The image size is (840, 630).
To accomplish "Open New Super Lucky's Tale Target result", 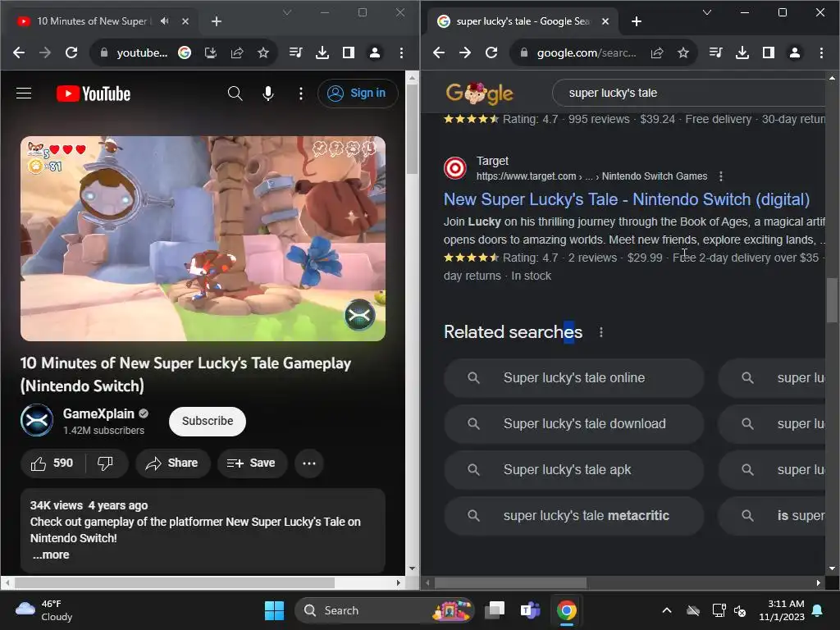I will click(x=626, y=199).
